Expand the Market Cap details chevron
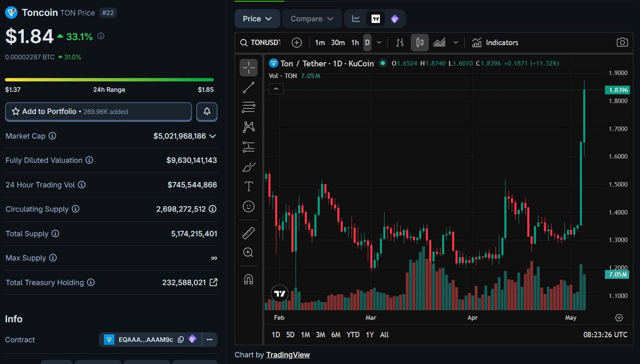The width and height of the screenshot is (640, 364). click(x=212, y=136)
